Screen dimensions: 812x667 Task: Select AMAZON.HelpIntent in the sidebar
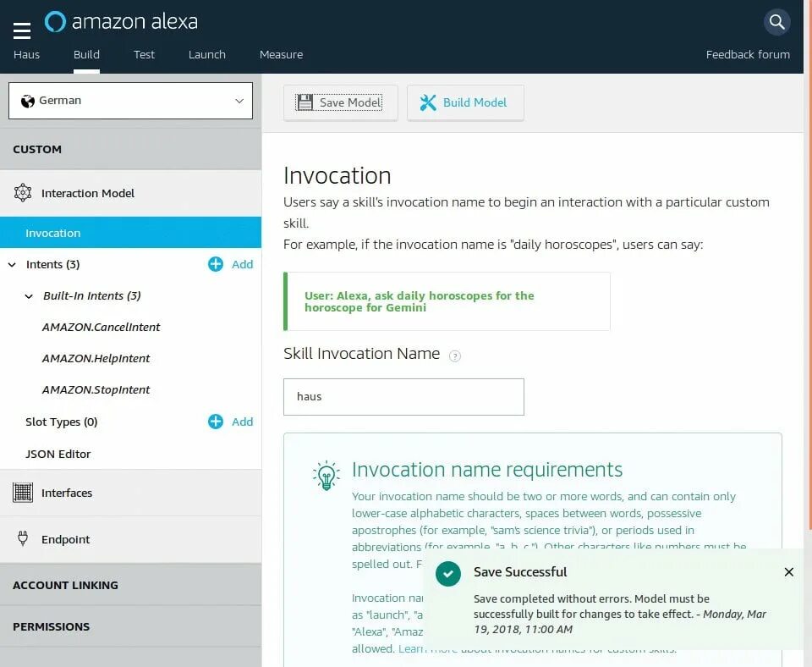coord(96,359)
